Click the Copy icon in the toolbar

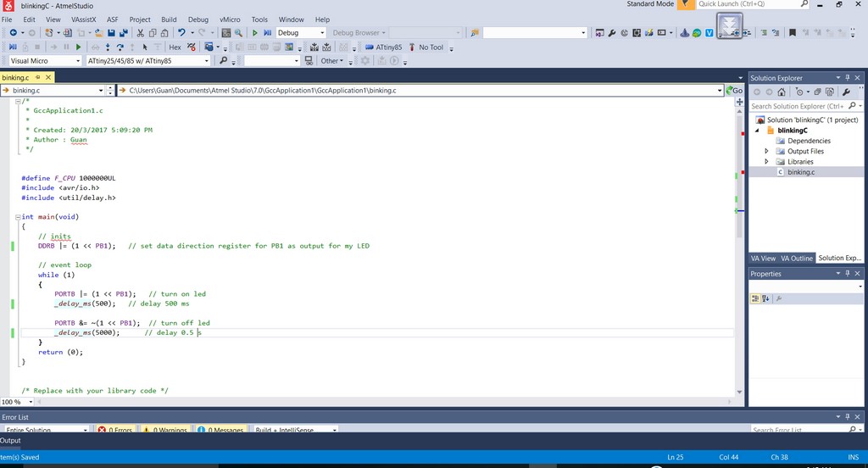pyautogui.click(x=153, y=33)
